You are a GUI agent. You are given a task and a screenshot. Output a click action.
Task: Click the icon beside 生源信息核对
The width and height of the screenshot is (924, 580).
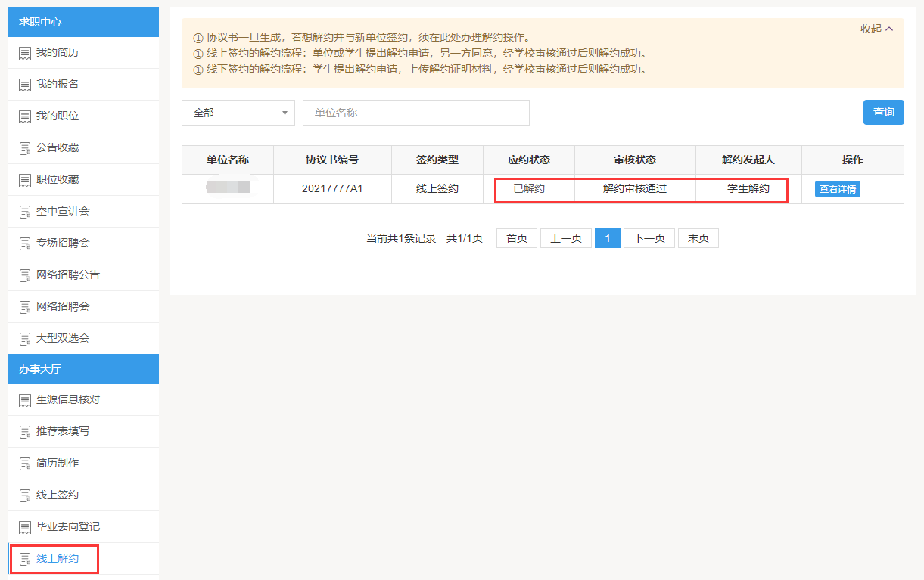tap(25, 400)
